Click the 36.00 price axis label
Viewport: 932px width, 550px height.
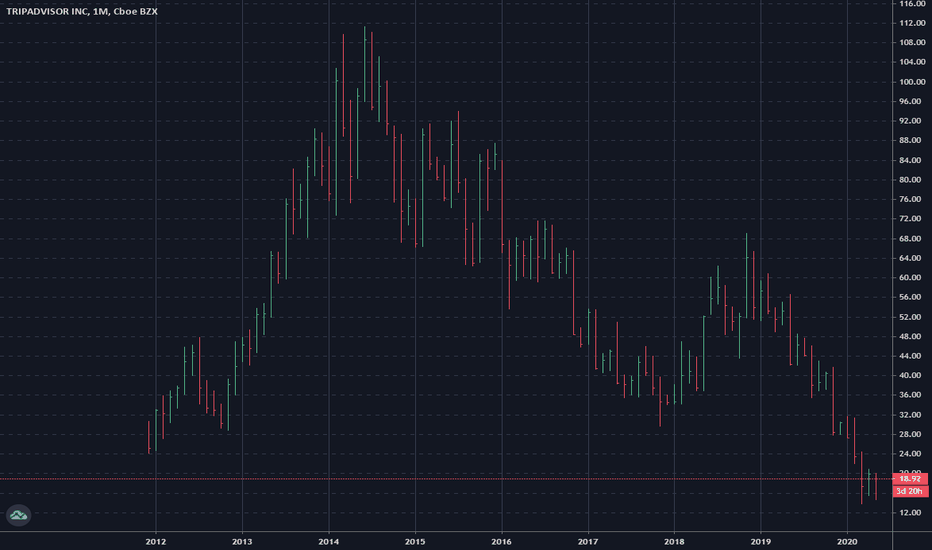pyautogui.click(x=912, y=395)
